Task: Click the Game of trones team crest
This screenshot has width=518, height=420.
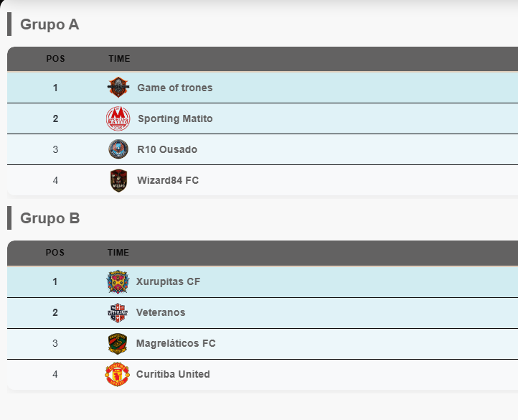Action: [118, 88]
